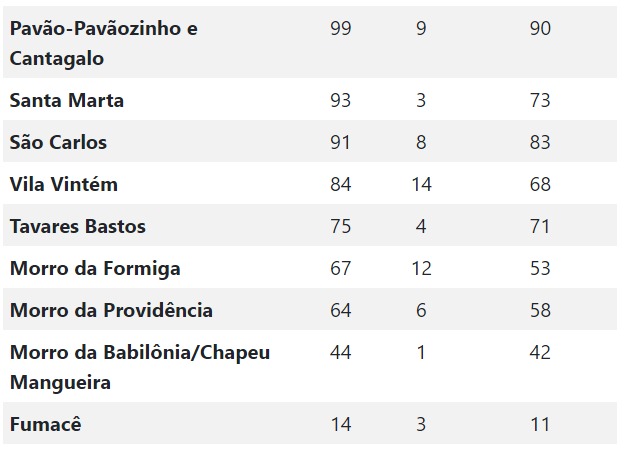
Task: Click value 71 in the Tavares Bastos row
Action: 540,226
